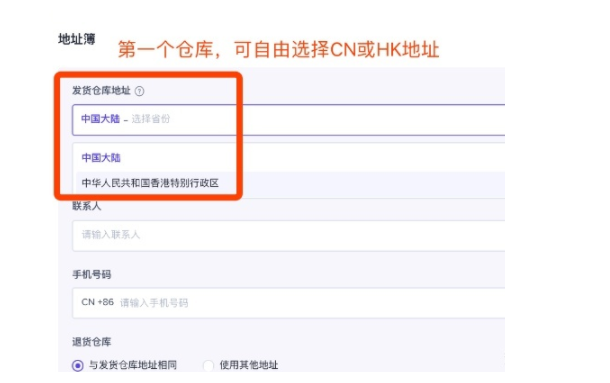Click the 请输入手机号码 placeholder text
The image size is (610, 383).
pos(154,303)
